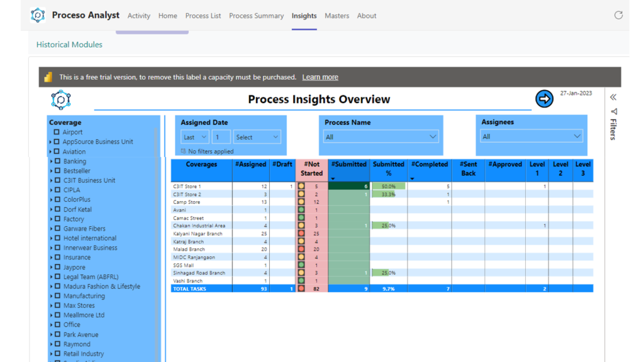
Task: Switch to the Masters tab
Action: coord(336,16)
